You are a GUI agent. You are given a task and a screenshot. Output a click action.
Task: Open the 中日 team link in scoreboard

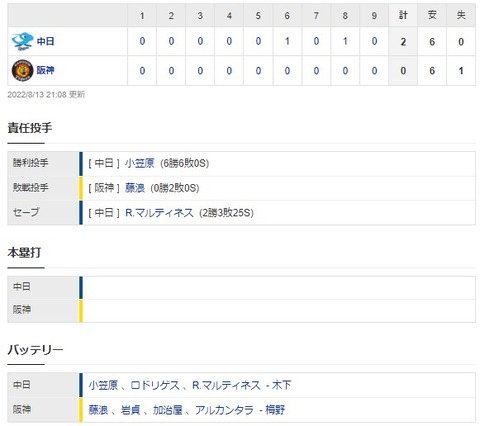point(45,41)
